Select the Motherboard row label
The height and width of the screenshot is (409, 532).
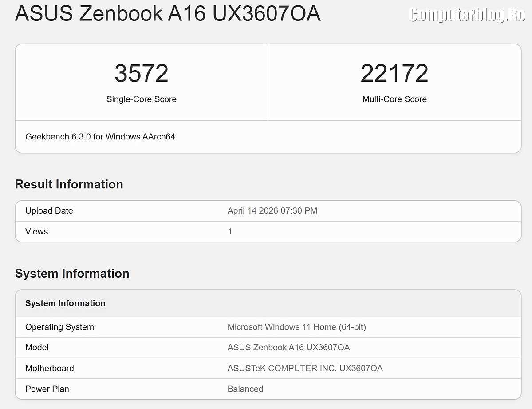[x=49, y=369]
